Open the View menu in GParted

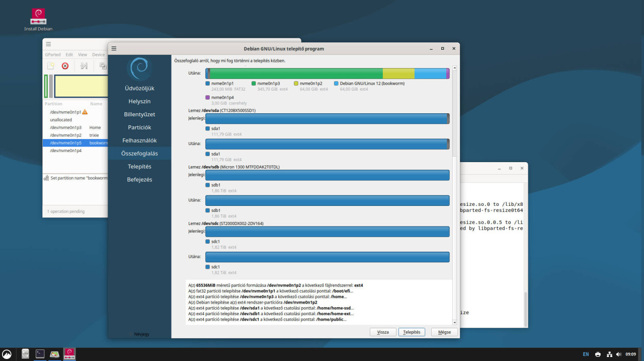[83, 54]
